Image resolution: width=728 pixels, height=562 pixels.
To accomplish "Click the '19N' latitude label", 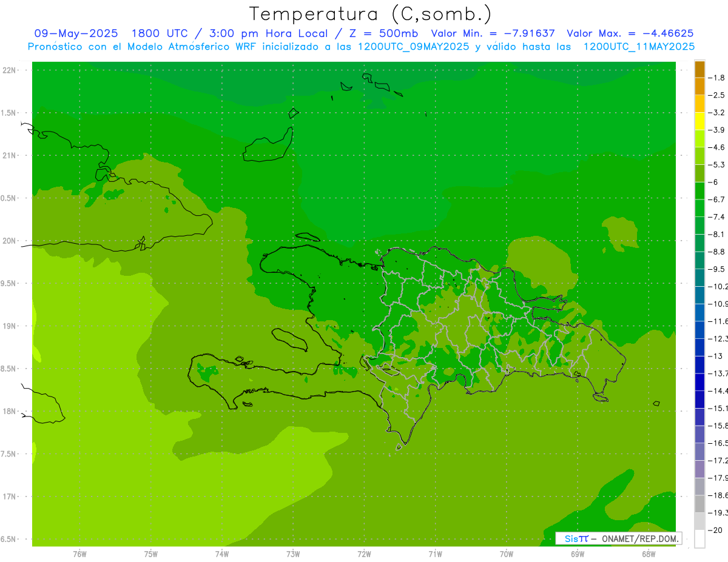I will [x=8, y=326].
